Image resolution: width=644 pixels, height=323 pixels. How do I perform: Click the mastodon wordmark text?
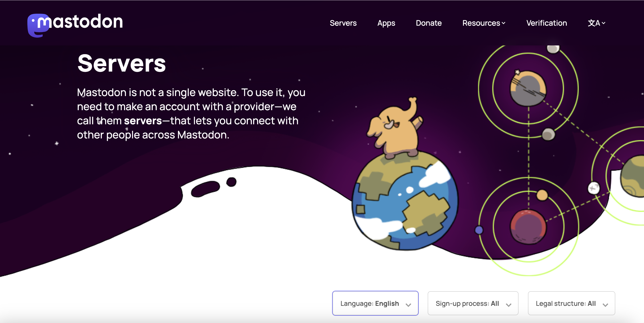88,22
